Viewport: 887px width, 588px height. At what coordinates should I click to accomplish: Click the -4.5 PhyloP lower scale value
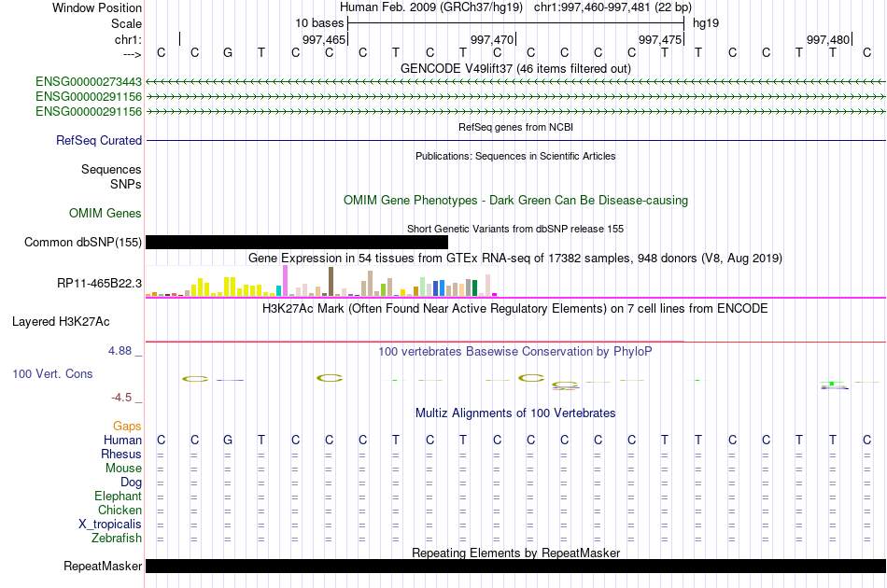coord(121,398)
